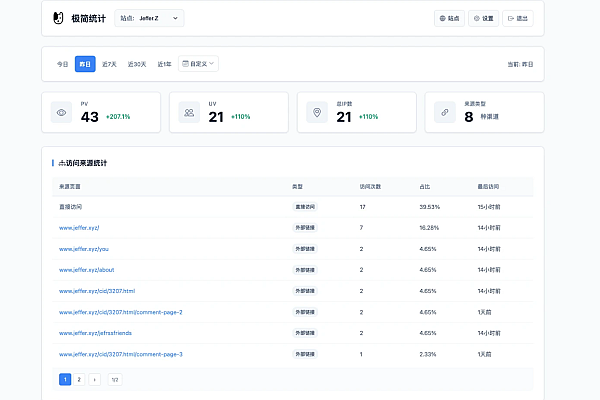
Task: Click the +207.1% growth figure
Action: [x=118, y=117]
